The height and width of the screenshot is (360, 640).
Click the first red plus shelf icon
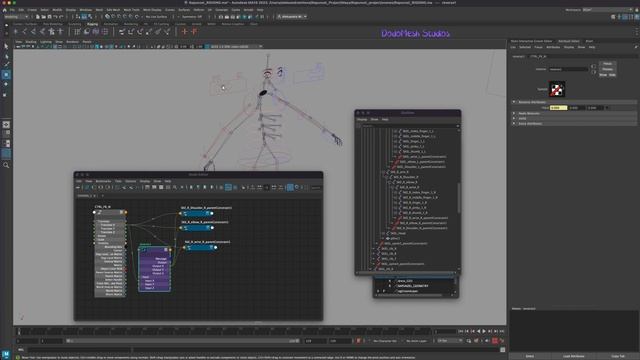coord(185,31)
